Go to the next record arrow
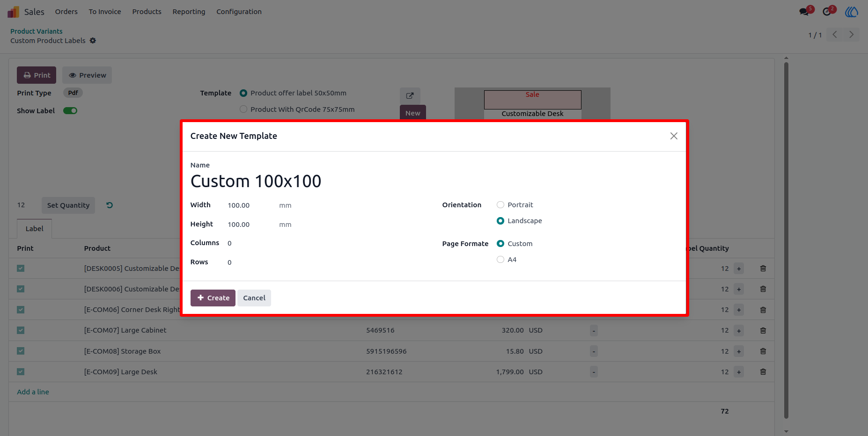Viewport: 868px width, 436px height. 851,35
